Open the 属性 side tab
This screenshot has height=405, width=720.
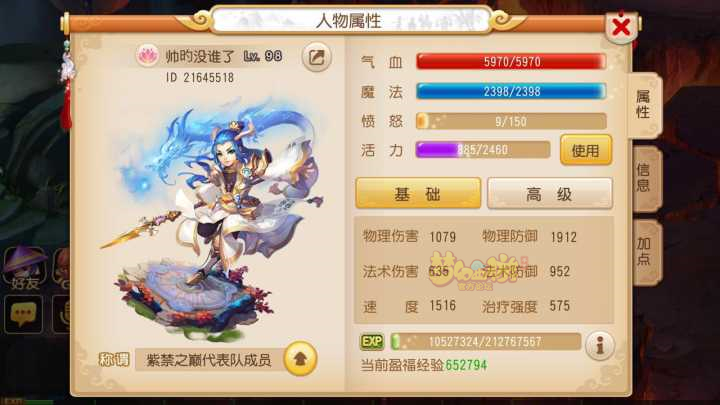point(644,105)
